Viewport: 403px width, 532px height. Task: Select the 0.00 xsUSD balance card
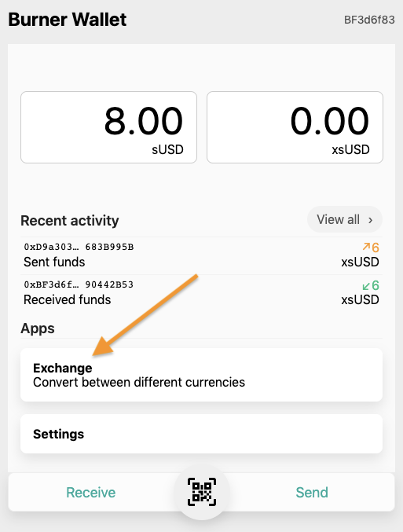point(295,127)
